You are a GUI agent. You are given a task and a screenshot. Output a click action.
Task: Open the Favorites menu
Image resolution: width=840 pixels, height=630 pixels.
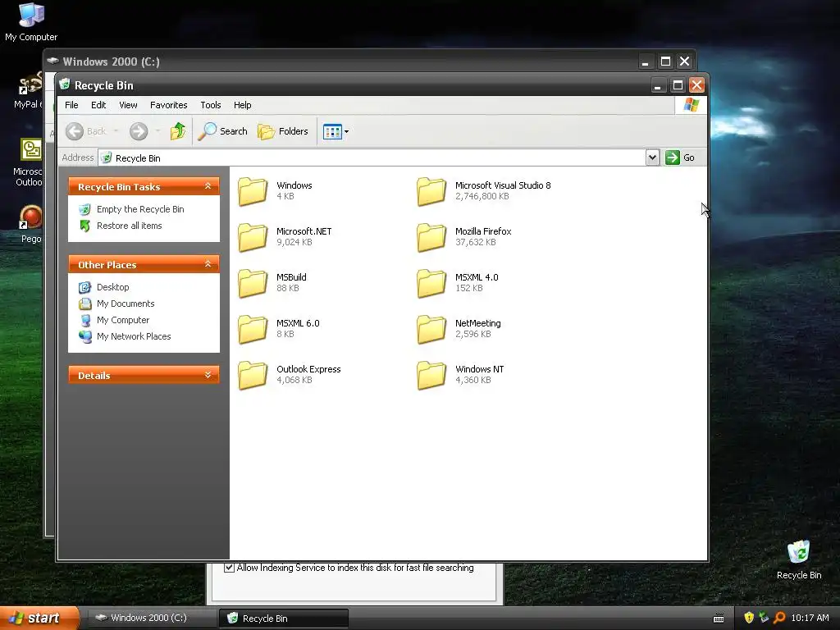pyautogui.click(x=169, y=105)
